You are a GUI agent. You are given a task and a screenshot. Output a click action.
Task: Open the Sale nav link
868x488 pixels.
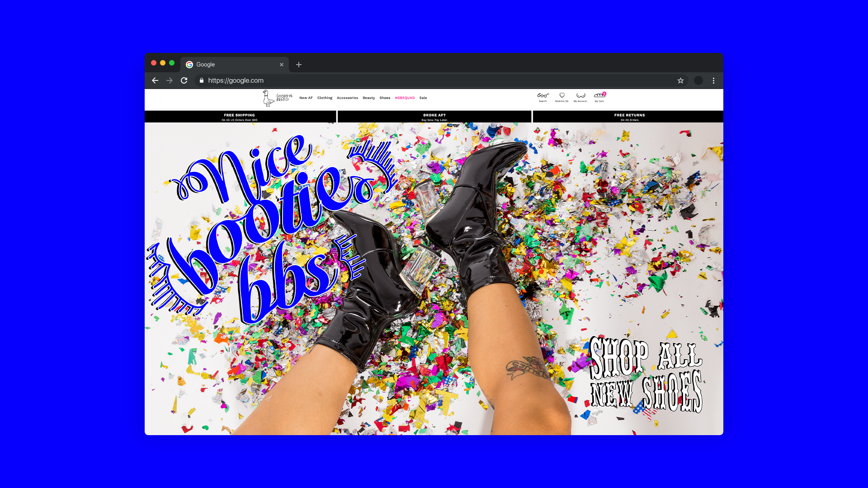point(423,98)
